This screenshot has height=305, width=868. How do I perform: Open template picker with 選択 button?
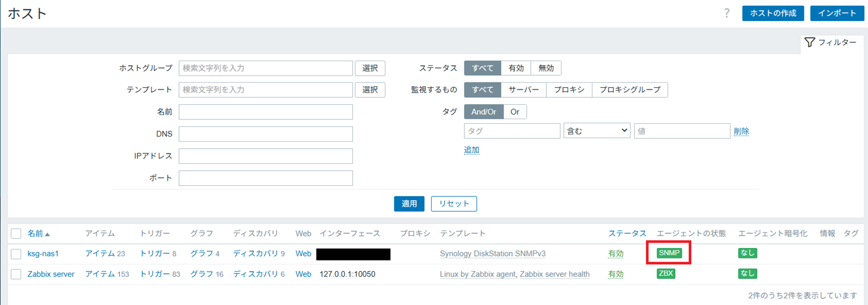(370, 90)
